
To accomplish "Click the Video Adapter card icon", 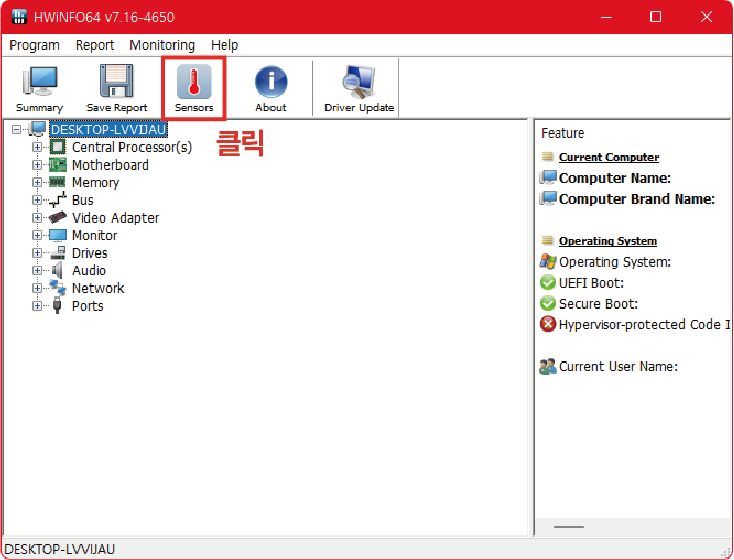I will point(58,217).
